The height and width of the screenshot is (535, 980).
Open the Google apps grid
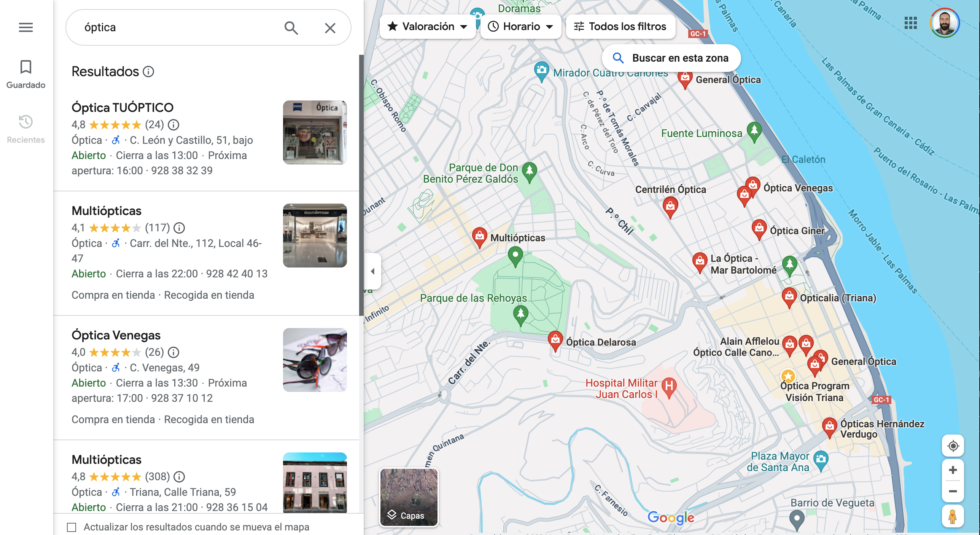[911, 23]
